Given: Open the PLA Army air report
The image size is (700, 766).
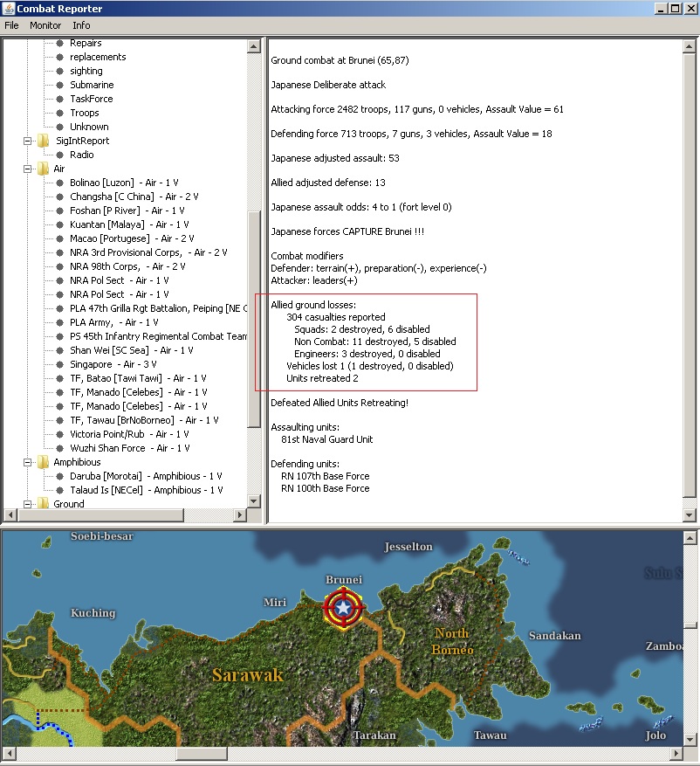Looking at the screenshot, I should (x=113, y=322).
